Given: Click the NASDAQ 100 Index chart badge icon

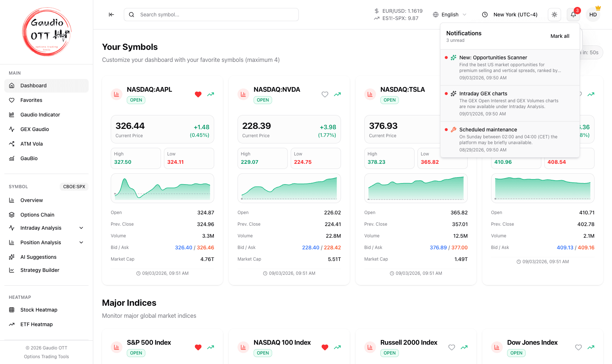Looking at the screenshot, I should 243,347.
